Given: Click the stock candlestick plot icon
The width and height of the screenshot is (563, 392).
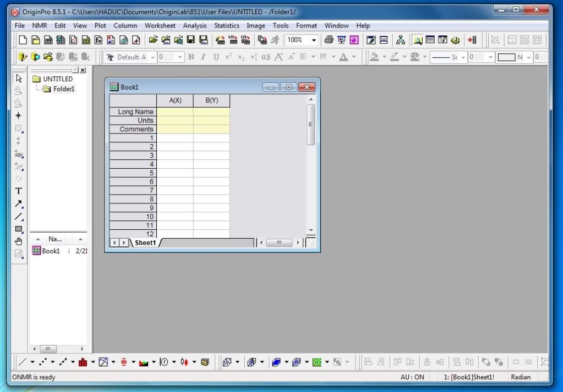Looking at the screenshot, I should coord(184,362).
